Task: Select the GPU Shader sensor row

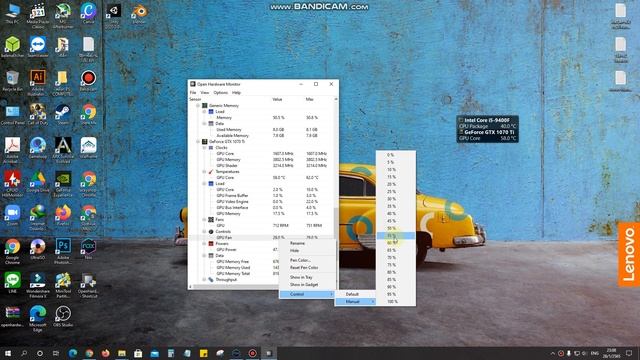Action: 261,166
